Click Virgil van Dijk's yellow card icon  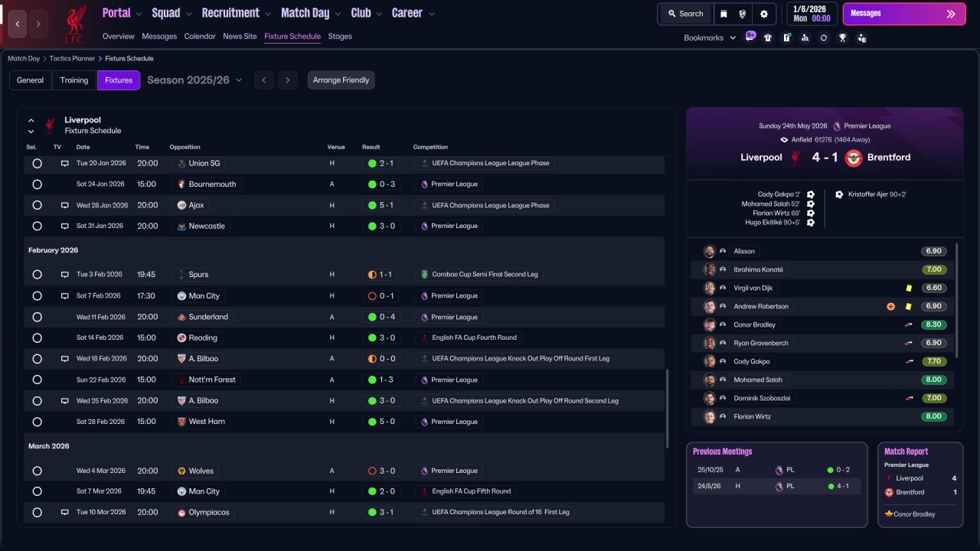[x=909, y=288]
